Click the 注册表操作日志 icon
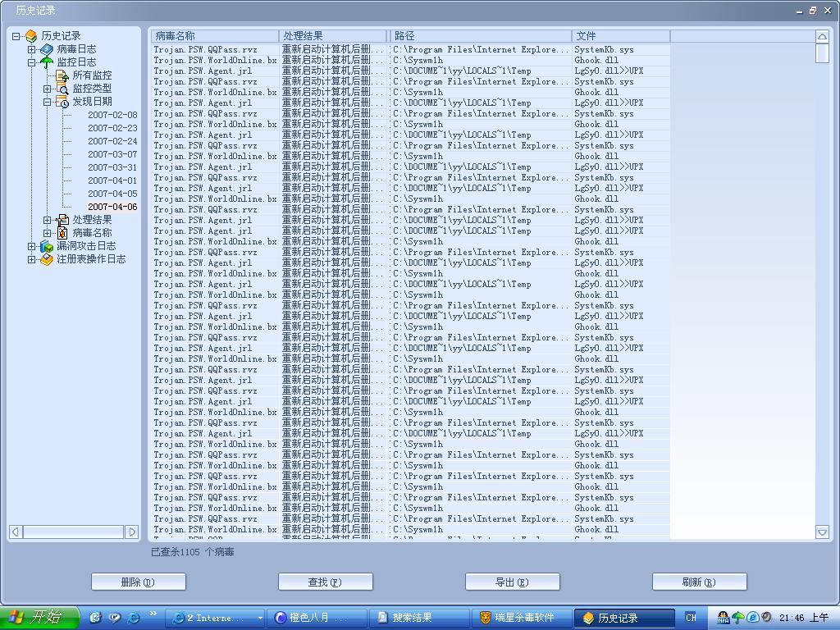Screen dimensions: 840x630 point(47,259)
